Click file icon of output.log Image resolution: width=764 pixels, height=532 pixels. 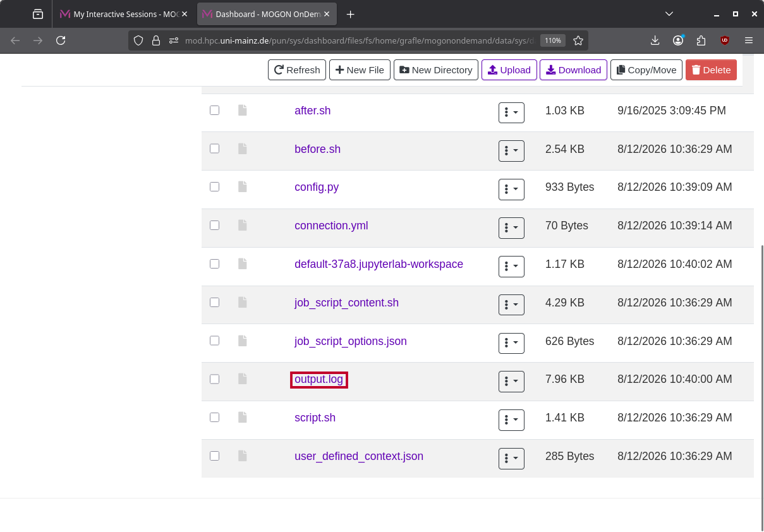(x=242, y=379)
